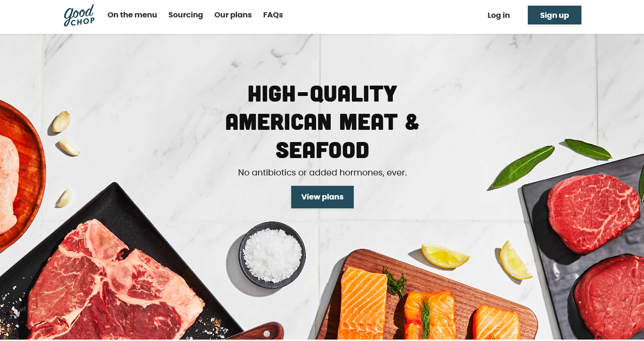Viewport: 644px width, 341px height.
Task: Click the no antibiotics subtitle text
Action: click(322, 173)
